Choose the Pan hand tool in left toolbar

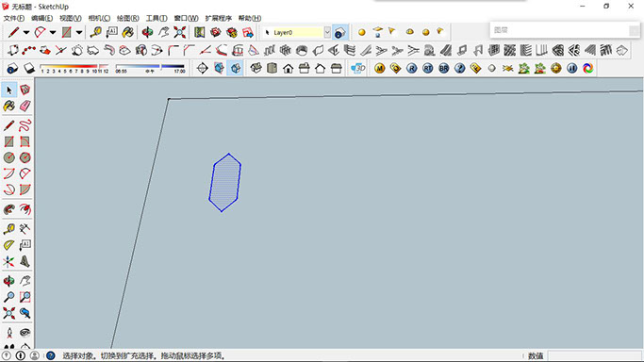pos(25,281)
